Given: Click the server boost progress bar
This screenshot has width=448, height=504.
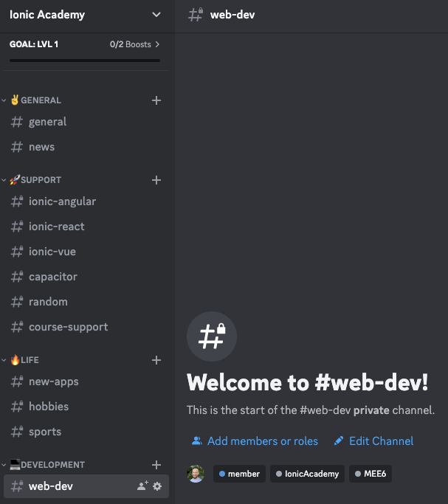Looking at the screenshot, I should pos(85,61).
